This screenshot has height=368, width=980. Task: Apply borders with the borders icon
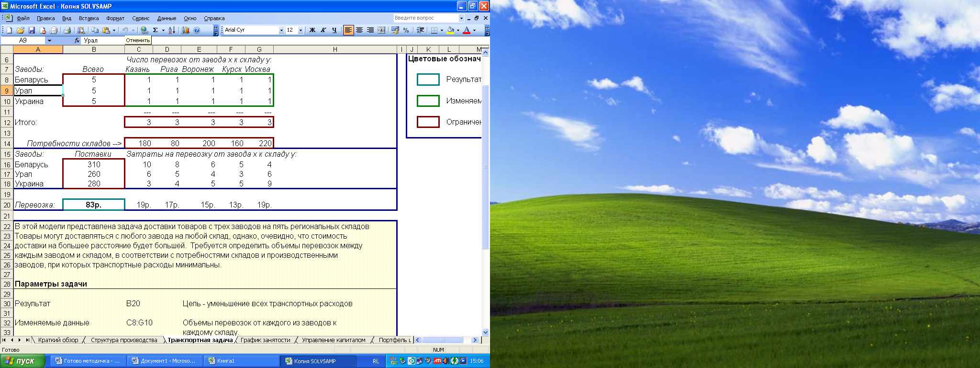(x=434, y=30)
